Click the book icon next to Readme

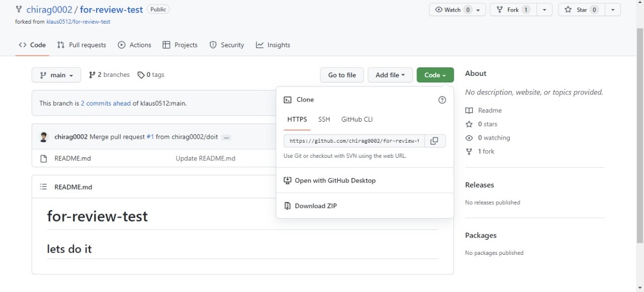pos(469,111)
